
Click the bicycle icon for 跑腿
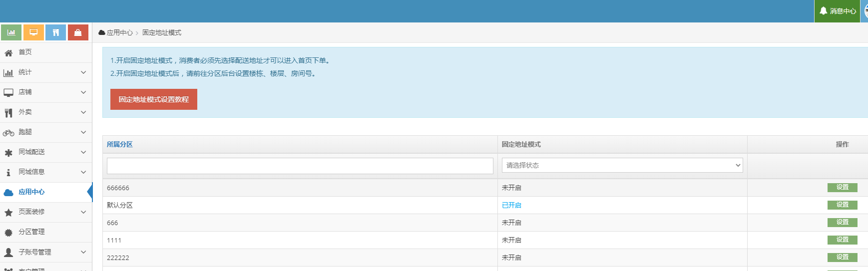tap(8, 133)
